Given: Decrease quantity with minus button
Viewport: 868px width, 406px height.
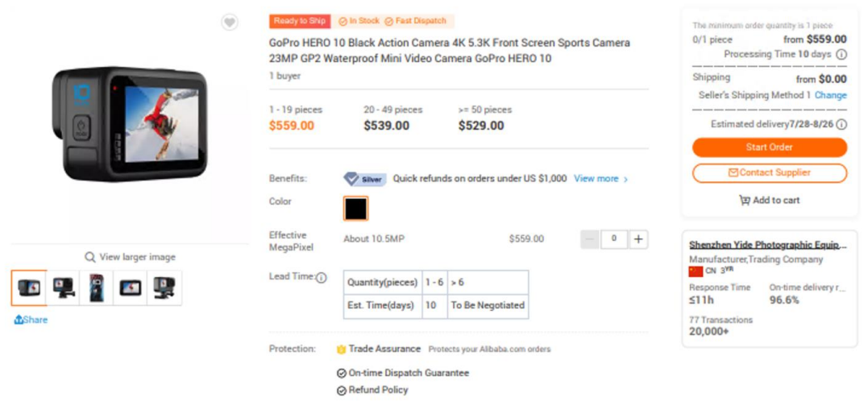Looking at the screenshot, I should click(590, 239).
